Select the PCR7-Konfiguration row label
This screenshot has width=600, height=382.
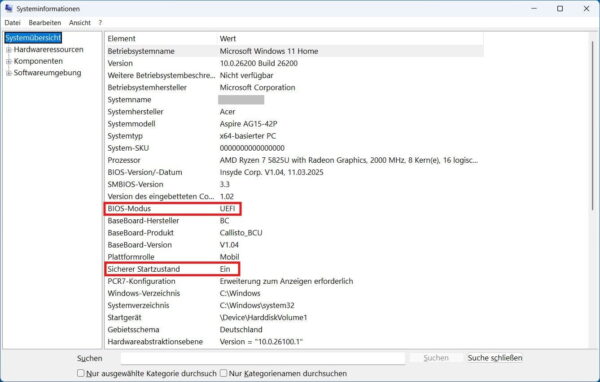[141, 281]
